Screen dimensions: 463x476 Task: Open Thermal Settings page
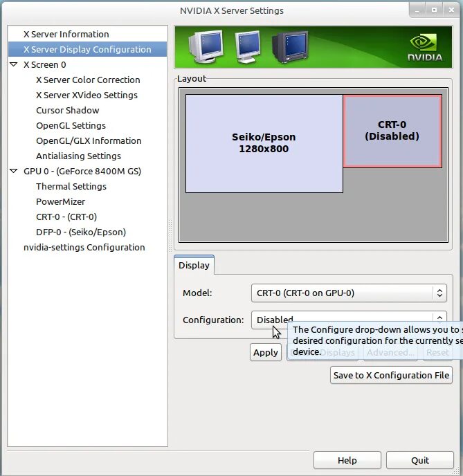point(71,186)
